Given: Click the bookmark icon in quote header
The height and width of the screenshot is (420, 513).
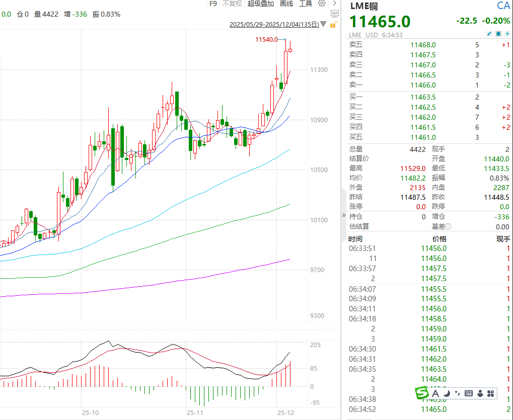Looking at the screenshot, I should pyautogui.click(x=498, y=34).
